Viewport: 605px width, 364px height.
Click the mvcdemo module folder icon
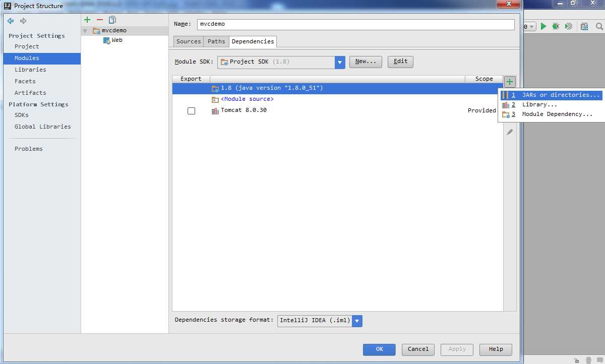97,31
